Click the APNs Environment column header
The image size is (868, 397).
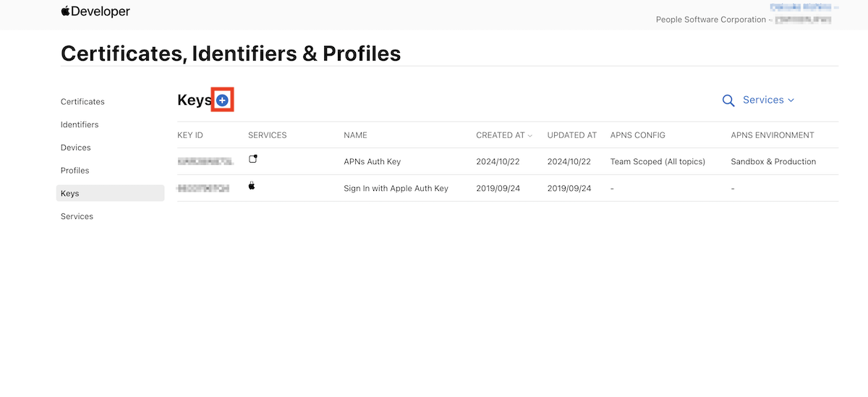click(773, 135)
